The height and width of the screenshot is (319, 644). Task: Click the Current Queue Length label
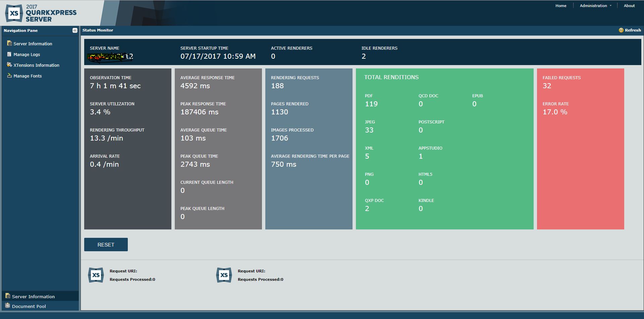coord(207,182)
